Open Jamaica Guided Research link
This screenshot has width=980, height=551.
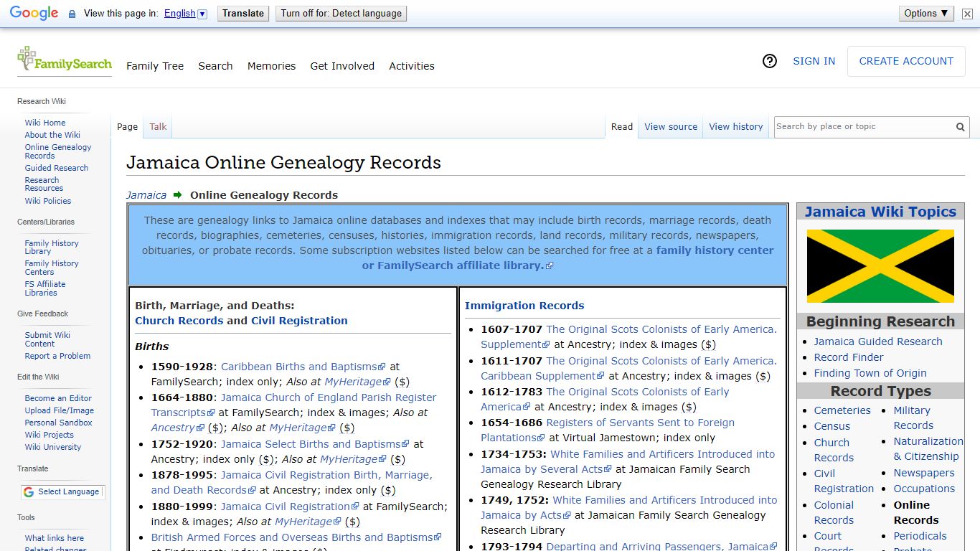coord(878,342)
